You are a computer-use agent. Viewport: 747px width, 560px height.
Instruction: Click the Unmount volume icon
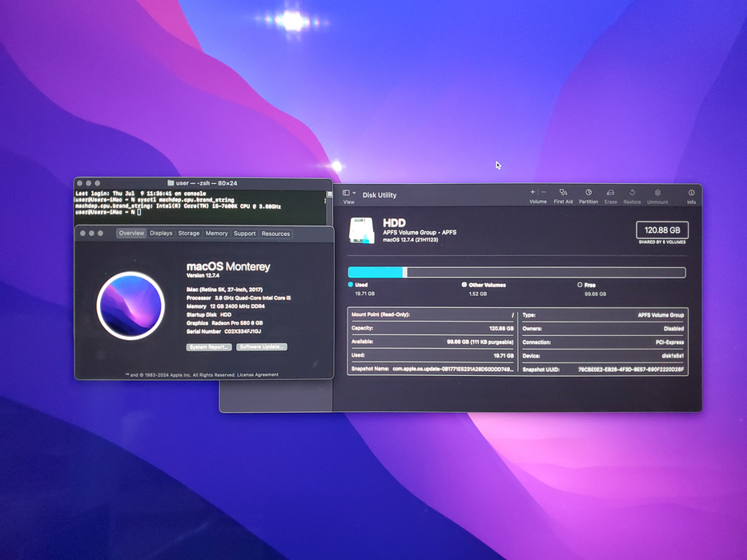[657, 192]
